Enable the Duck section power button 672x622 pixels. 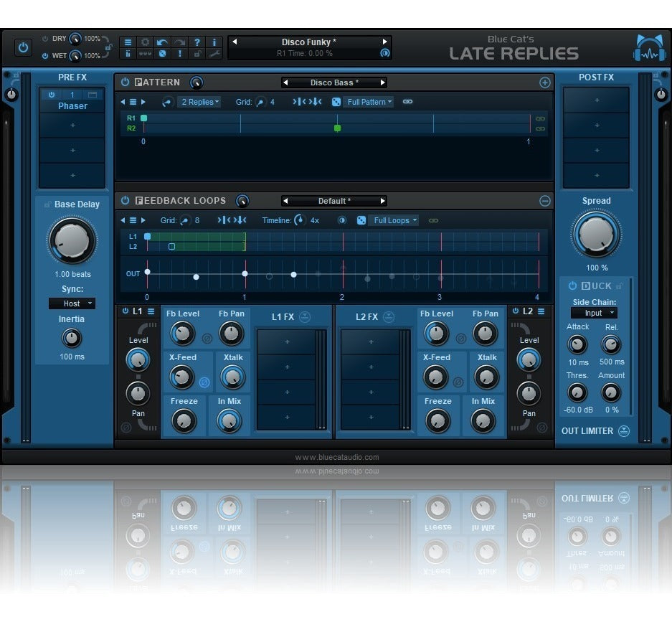[x=572, y=286]
